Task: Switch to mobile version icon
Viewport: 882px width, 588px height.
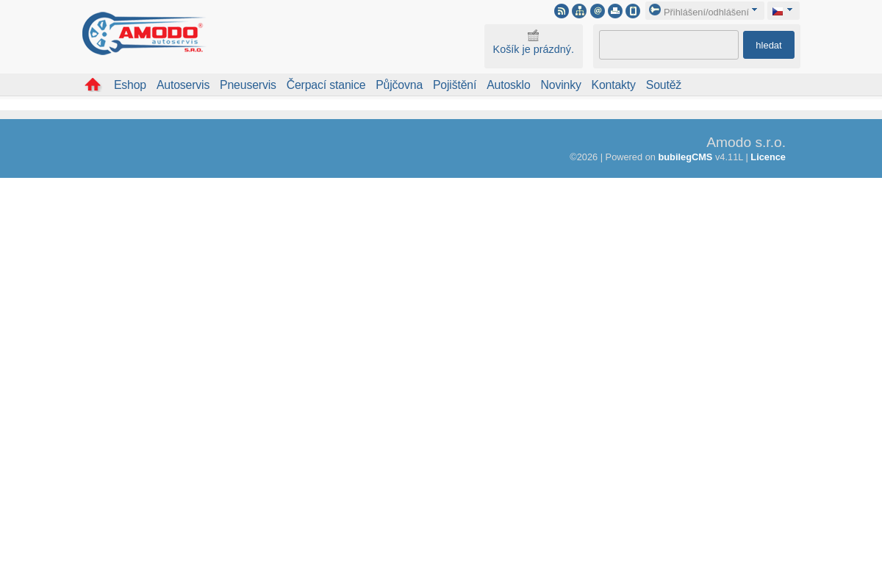Action: point(633,11)
